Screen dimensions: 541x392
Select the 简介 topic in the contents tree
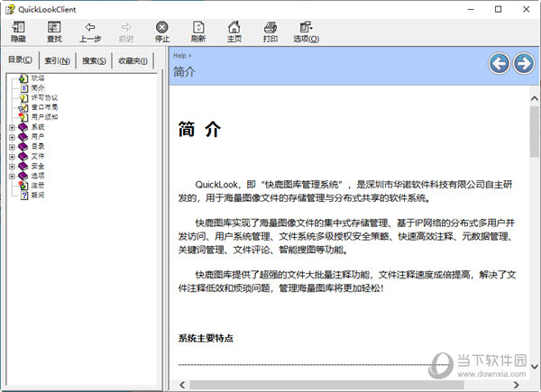(x=38, y=88)
